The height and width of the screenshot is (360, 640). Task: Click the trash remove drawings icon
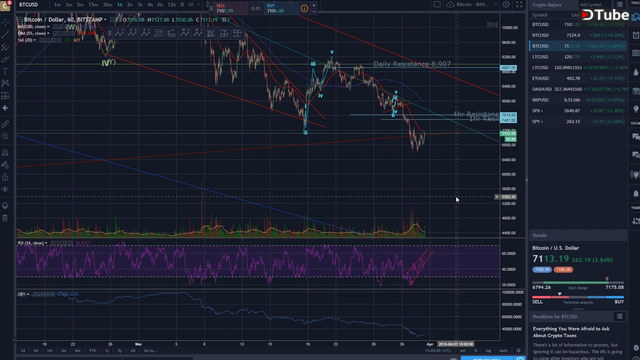click(5, 218)
